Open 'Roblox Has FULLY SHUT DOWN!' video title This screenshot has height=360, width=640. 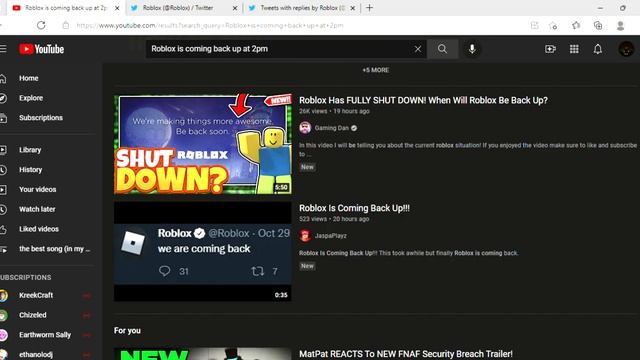[x=423, y=100]
